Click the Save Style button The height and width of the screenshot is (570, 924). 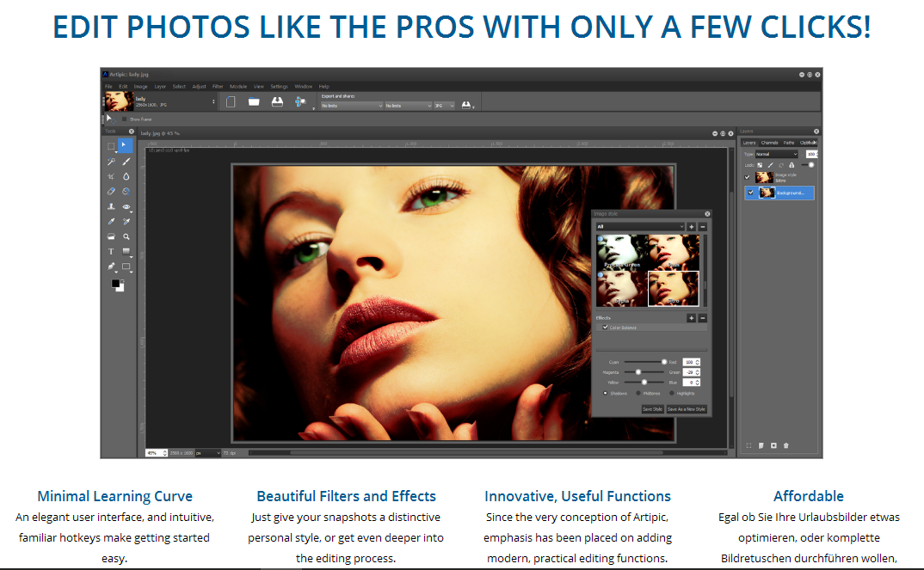(x=652, y=409)
